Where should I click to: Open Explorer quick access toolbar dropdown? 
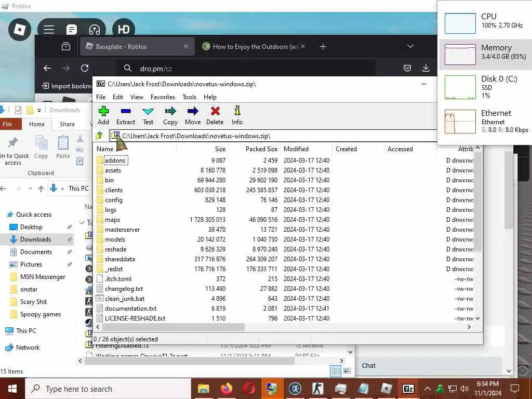point(39,110)
